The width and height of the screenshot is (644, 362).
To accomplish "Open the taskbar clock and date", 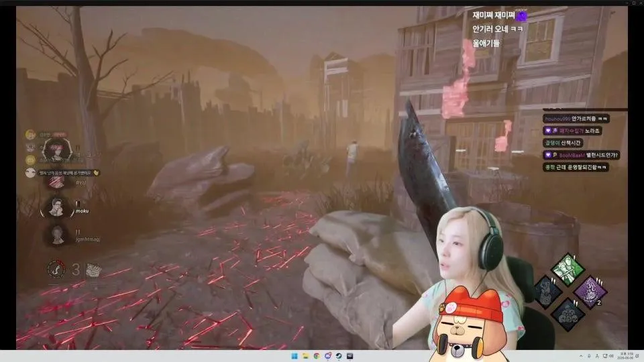I will [627, 356].
